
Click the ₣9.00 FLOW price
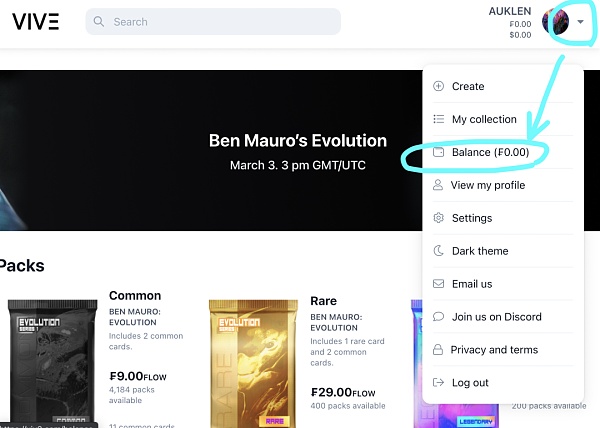pos(138,376)
